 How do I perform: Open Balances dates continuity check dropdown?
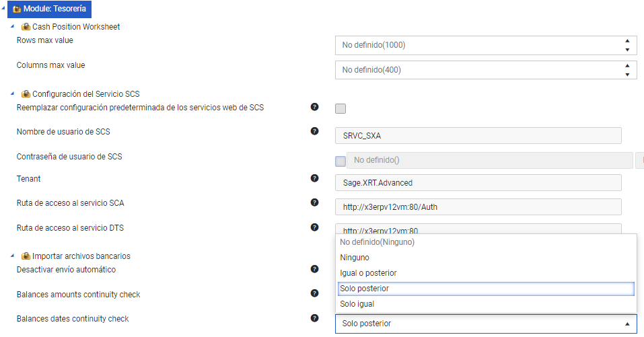pyautogui.click(x=485, y=324)
